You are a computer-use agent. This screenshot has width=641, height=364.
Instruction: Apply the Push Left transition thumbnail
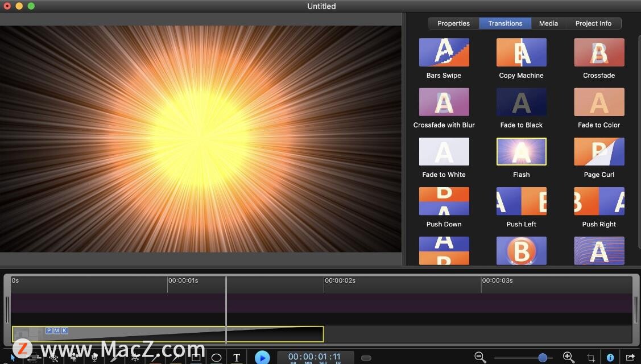tap(521, 201)
